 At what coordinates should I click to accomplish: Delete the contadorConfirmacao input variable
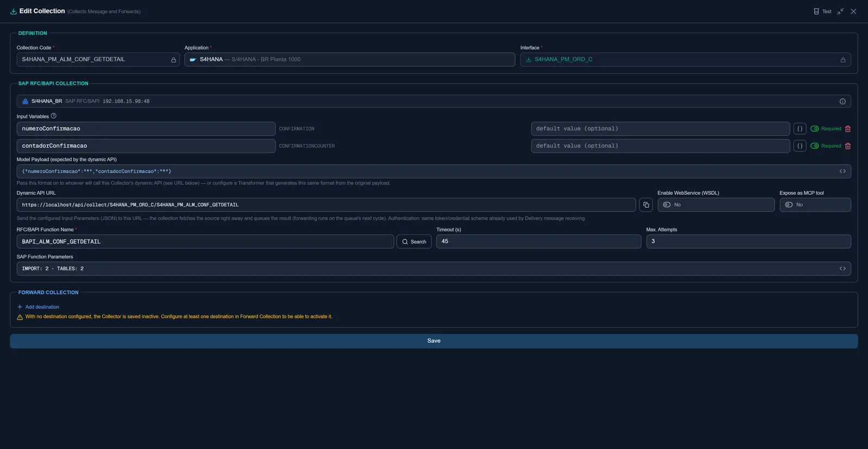(x=848, y=146)
